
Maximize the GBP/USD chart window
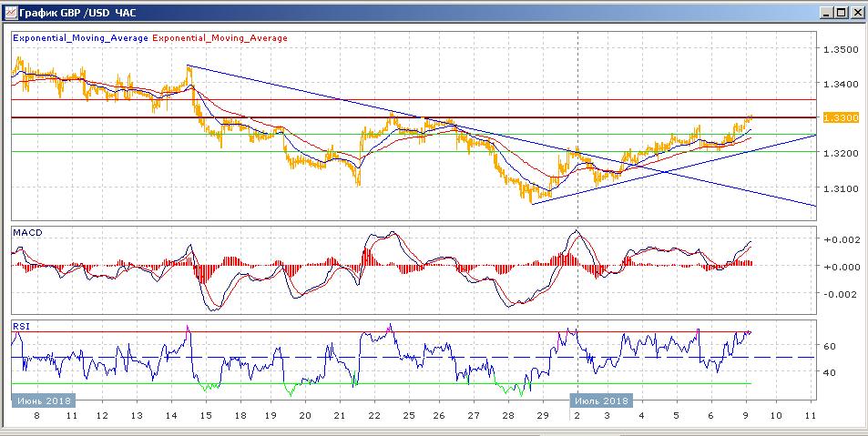point(841,13)
